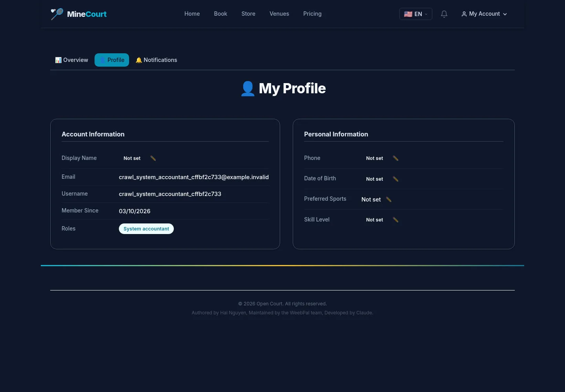Open the Notifications tab
Screen dimensions: 565x392
click(x=156, y=60)
